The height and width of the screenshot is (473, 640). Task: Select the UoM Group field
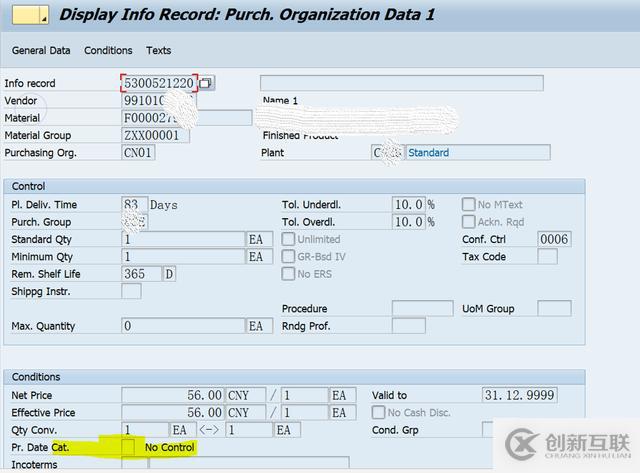554,309
